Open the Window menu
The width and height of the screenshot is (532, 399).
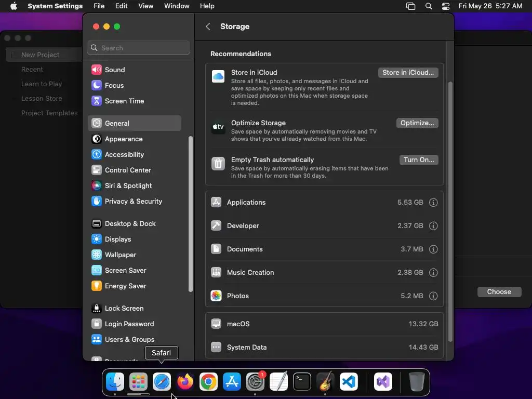[177, 6]
